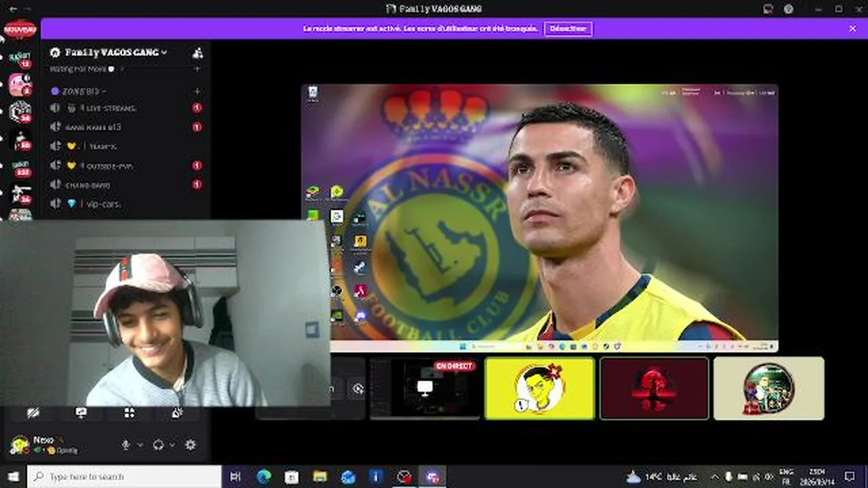
Task: Go back using the title bar arrow
Action: coord(12,9)
